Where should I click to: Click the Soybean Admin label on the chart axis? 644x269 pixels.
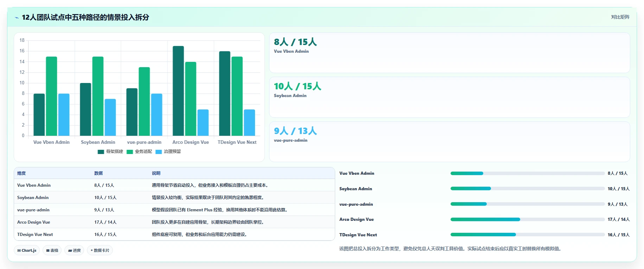(98, 142)
